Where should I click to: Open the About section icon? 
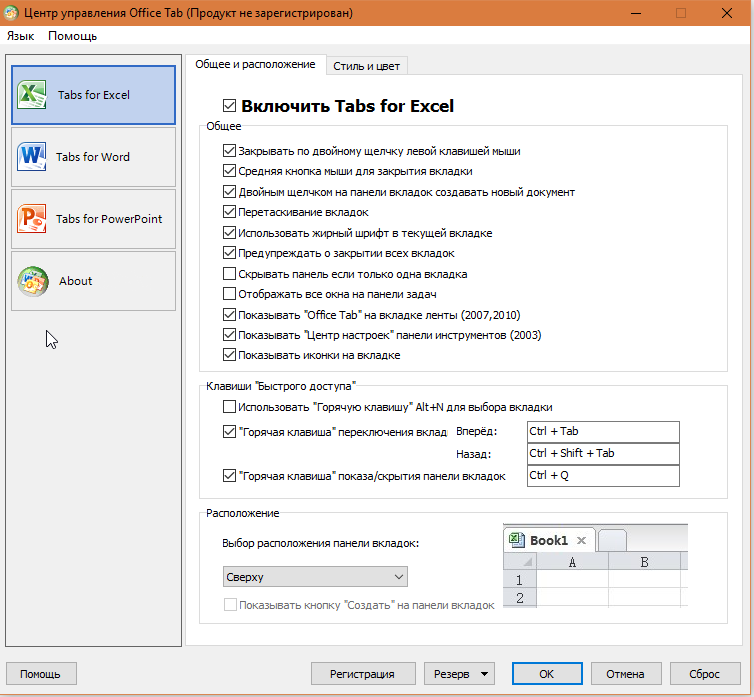pyautogui.click(x=33, y=281)
